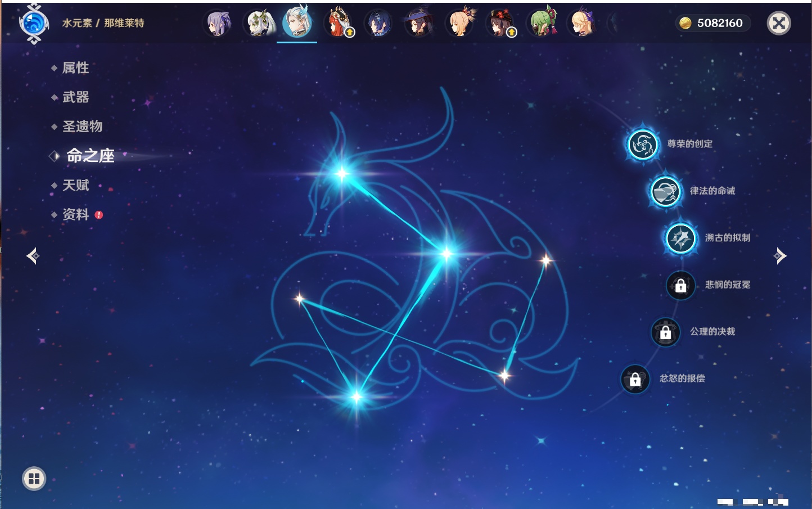The height and width of the screenshot is (509, 812).
Task: Click locked constellation 公理的决裁 icon
Action: point(665,332)
